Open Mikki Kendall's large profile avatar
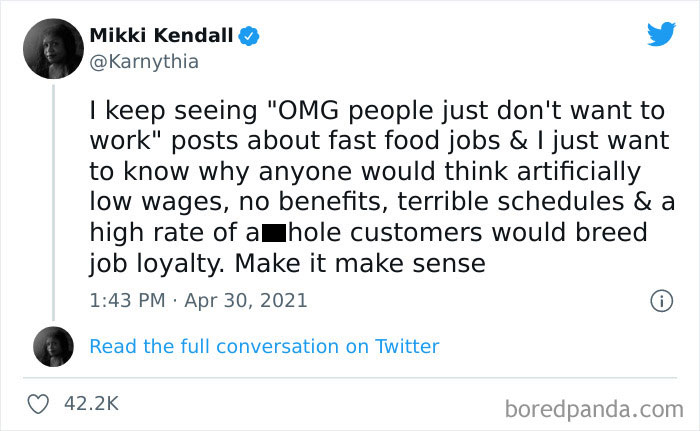 point(53,48)
